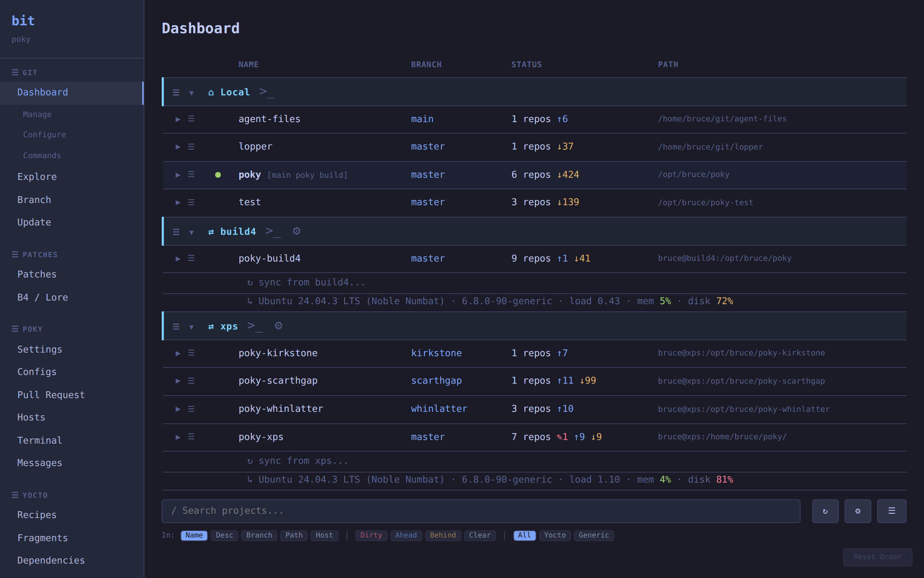924x578 pixels.
Task: Toggle search in Desc filter
Action: click(225, 535)
